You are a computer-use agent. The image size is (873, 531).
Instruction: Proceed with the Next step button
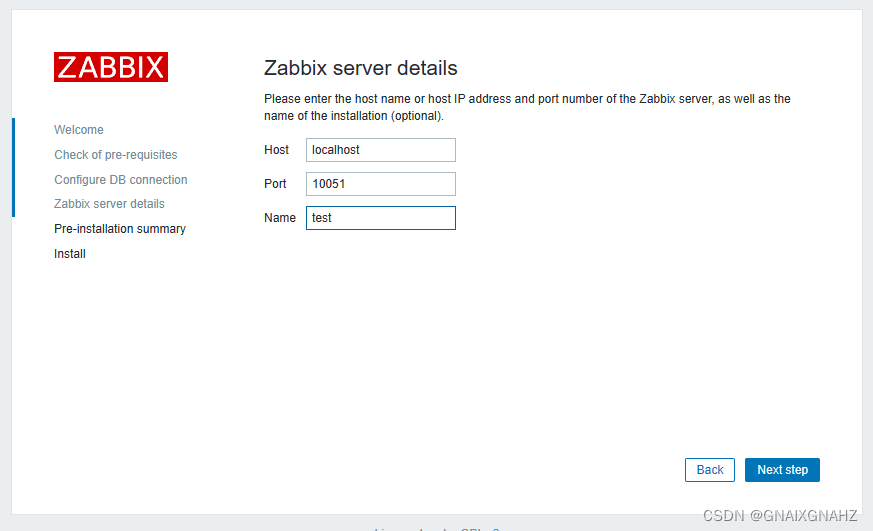pyautogui.click(x=782, y=470)
